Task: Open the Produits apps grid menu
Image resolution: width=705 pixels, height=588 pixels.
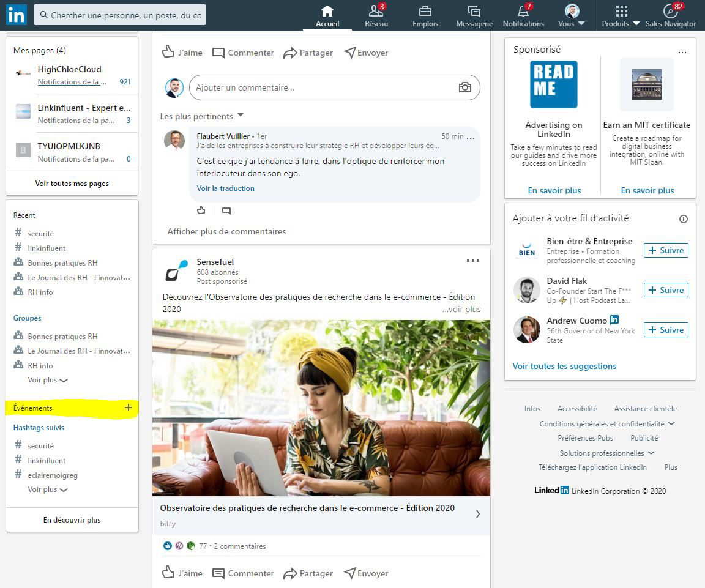Action: pos(621,16)
